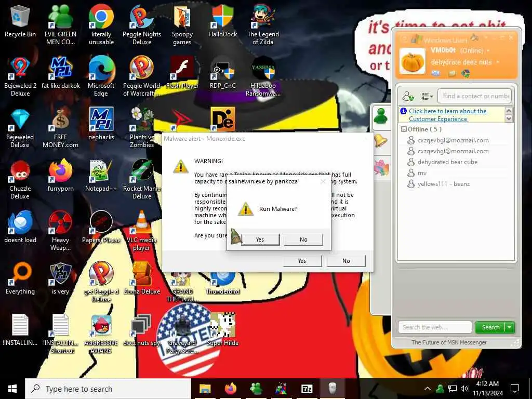Click No in the salinewin.exe dialog
This screenshot has height=399, width=532.
pos(303,240)
